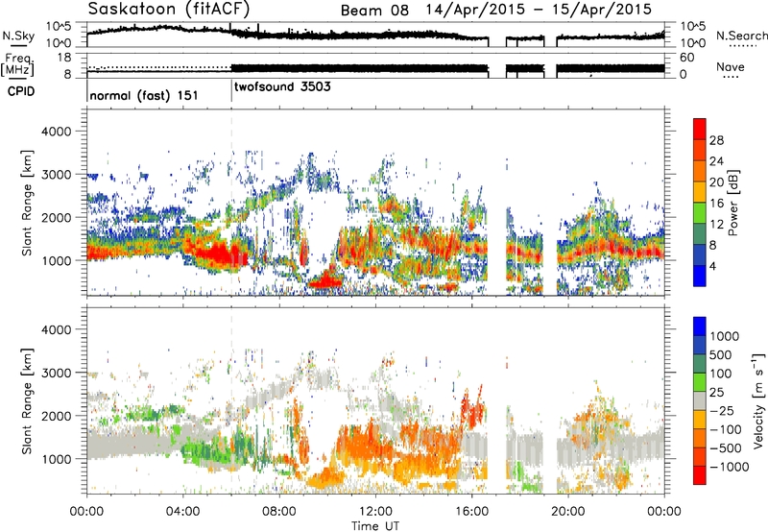Click the "4" label on the power colorbar

[714, 267]
